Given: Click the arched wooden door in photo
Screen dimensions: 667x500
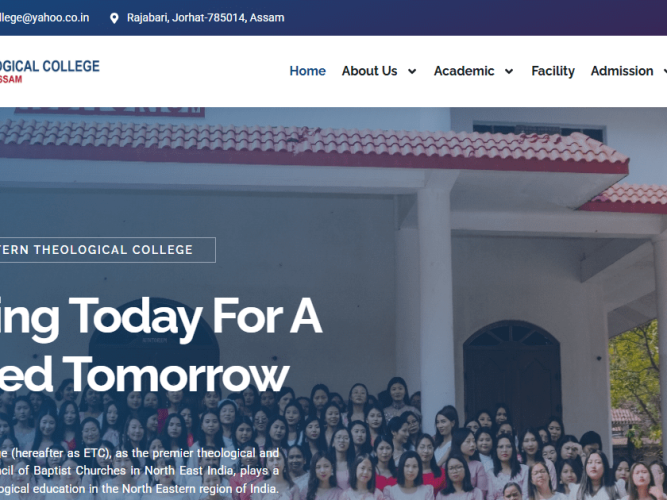Looking at the screenshot, I should pos(512,372).
